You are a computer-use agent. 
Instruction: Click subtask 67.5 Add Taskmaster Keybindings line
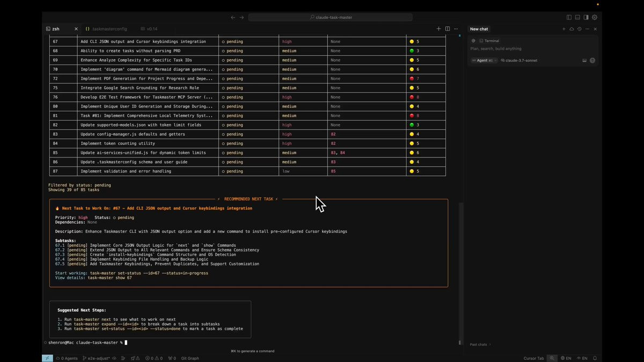pos(157,264)
